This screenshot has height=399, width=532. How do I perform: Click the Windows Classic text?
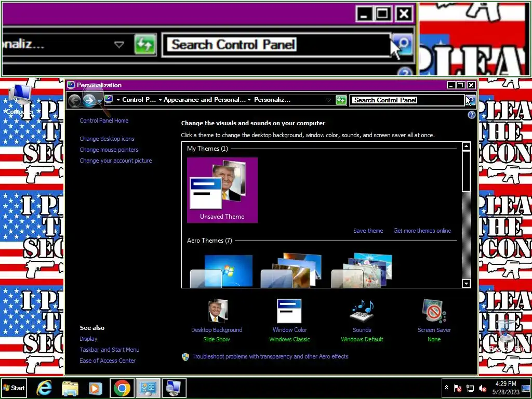(x=289, y=339)
